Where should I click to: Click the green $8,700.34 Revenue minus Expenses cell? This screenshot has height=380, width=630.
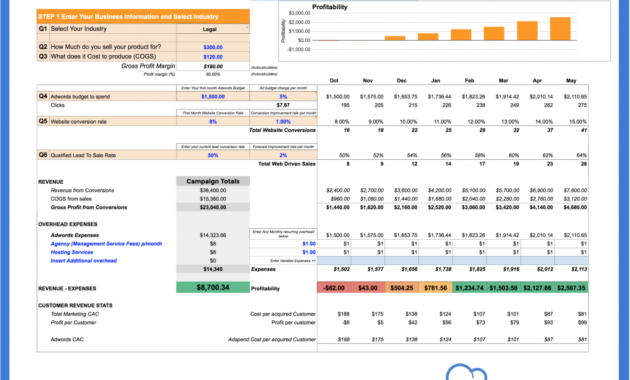tap(213, 287)
